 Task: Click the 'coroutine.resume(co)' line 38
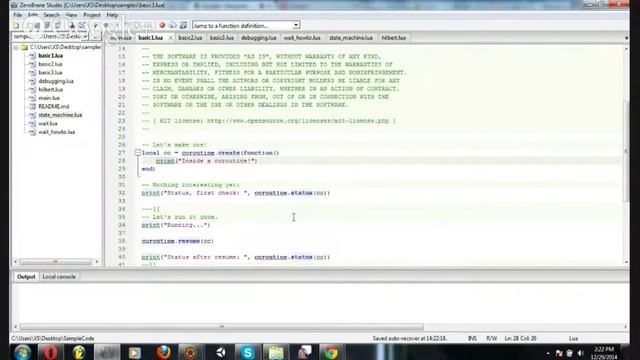pos(178,241)
